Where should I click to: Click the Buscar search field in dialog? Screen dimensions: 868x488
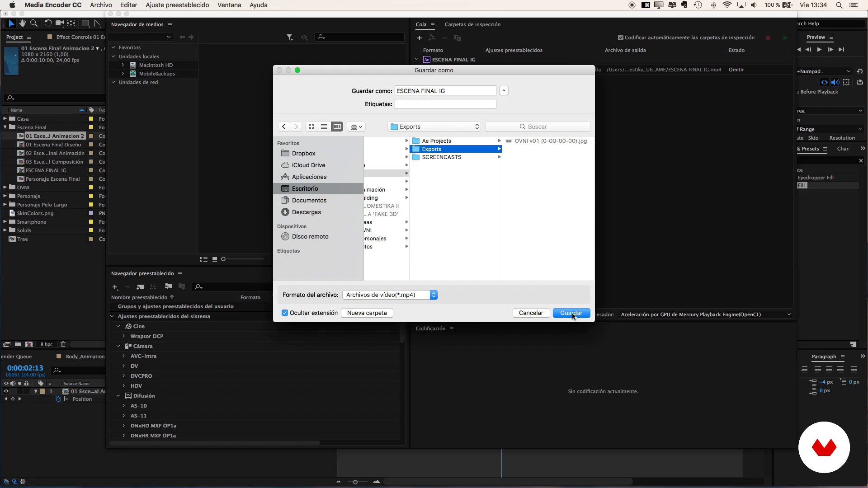538,127
